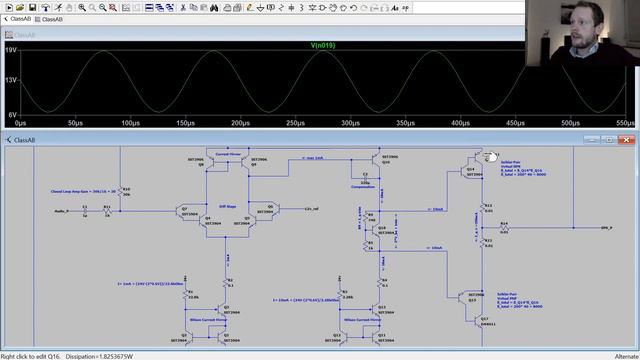Screen dimensions: 640x360
Task: Click the Closed Loop Amp Gain comment
Action: click(83, 191)
